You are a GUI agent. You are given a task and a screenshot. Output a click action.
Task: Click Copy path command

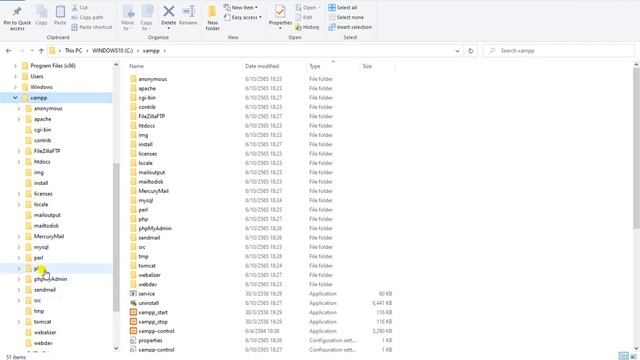(87, 18)
